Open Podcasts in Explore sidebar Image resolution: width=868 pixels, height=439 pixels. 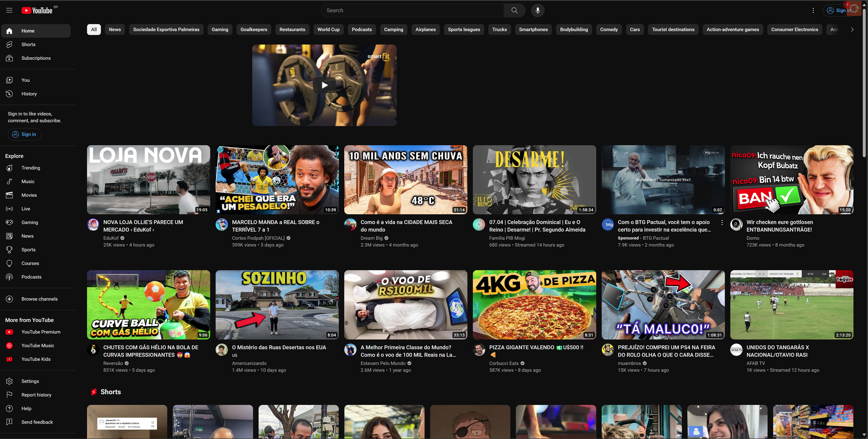click(x=36, y=277)
